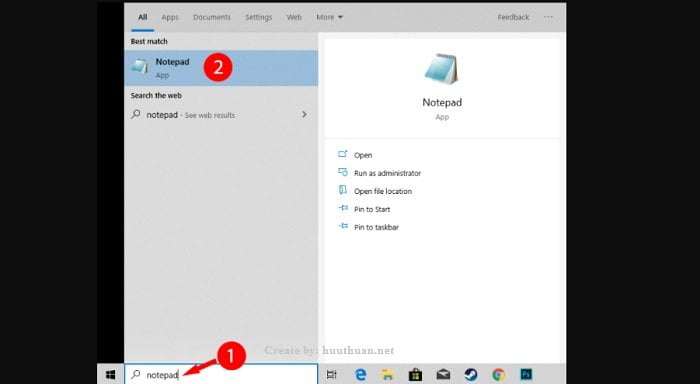The width and height of the screenshot is (700, 384).
Task: Select the Notepad App best match result
Action: pyautogui.click(x=221, y=68)
